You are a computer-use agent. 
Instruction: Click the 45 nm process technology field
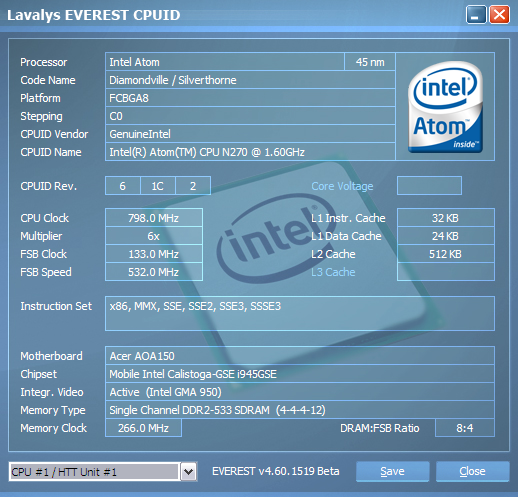370,62
